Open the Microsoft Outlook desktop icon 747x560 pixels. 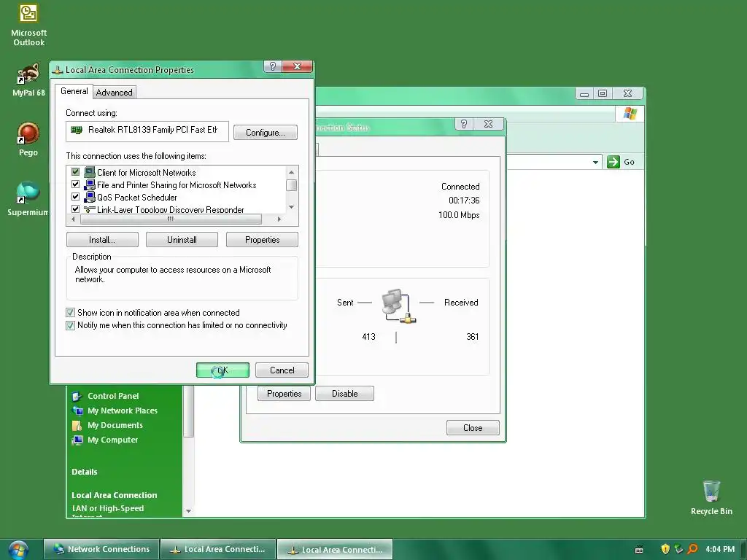28,25
